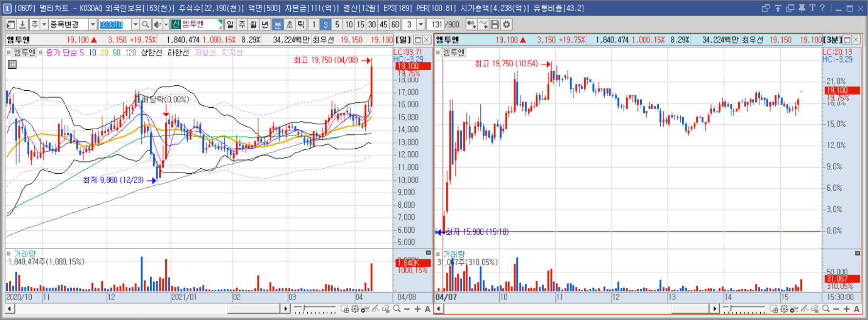The image size is (868, 320).
Task: Toggle the 거래량 volume indicator box in the right chart
Action: 438,254
